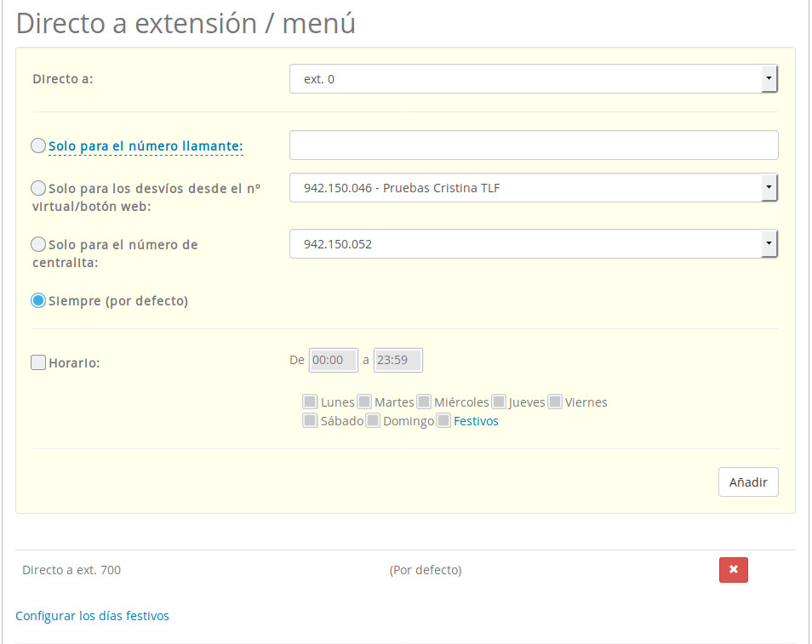Open the centralita number 942.150.052 dropdown
Screen dimensions: 812x644
534,244
